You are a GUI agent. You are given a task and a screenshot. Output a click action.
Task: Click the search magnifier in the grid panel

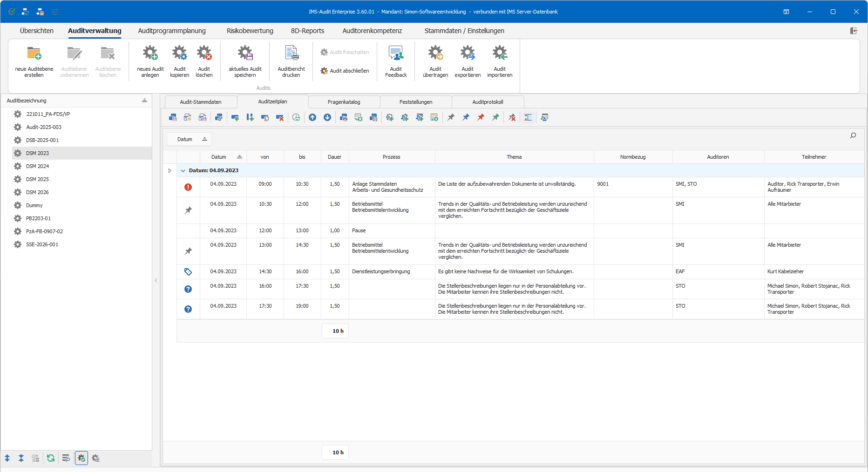(x=853, y=135)
